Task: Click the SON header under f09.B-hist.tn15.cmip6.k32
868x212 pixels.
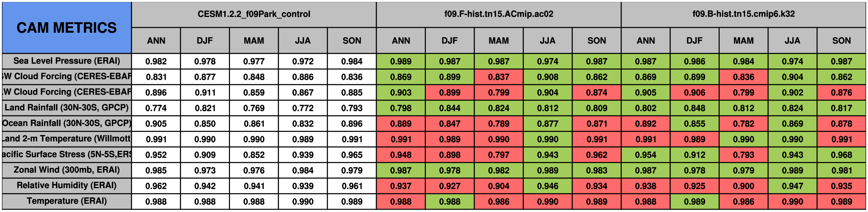Action: pos(841,41)
